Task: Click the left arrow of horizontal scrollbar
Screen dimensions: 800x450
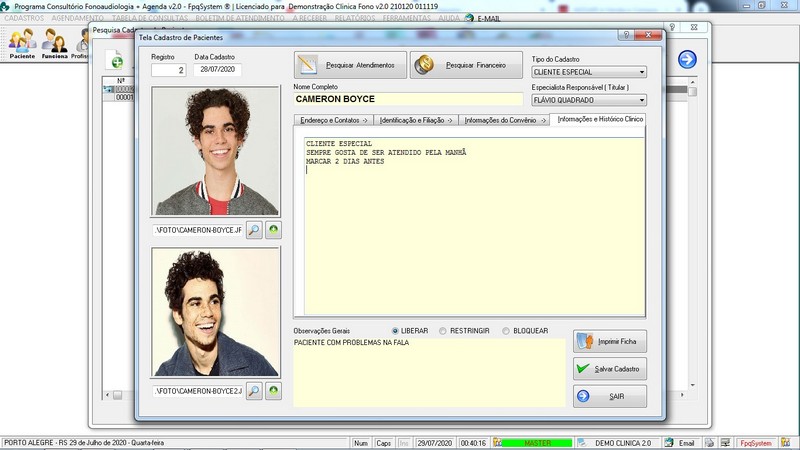Action: [x=107, y=395]
